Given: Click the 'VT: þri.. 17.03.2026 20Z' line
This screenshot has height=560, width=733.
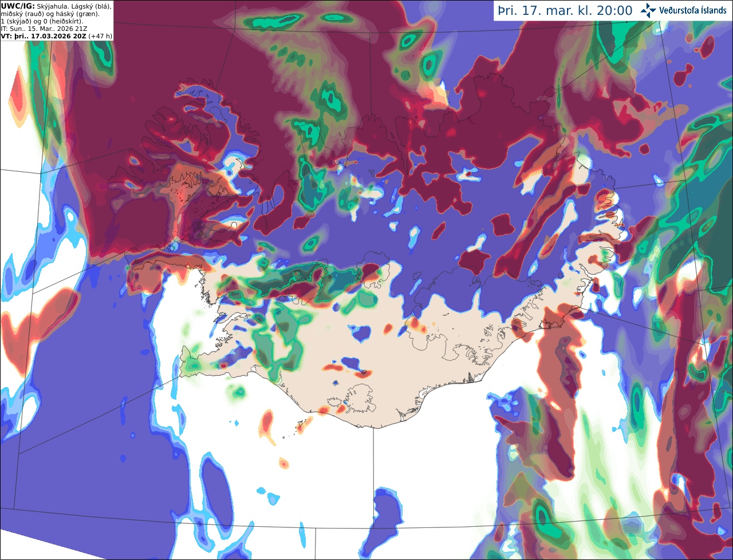Looking at the screenshot, I should coord(43,36).
